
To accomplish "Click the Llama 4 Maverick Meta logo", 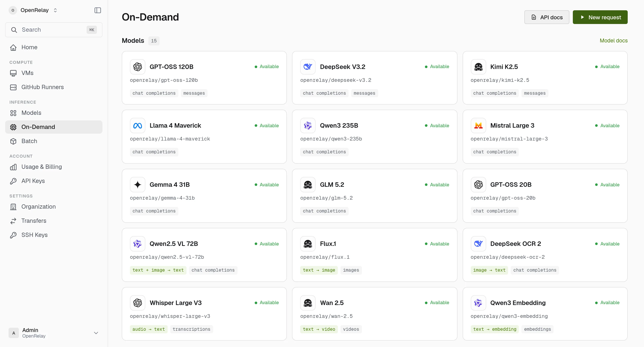I will (x=137, y=126).
